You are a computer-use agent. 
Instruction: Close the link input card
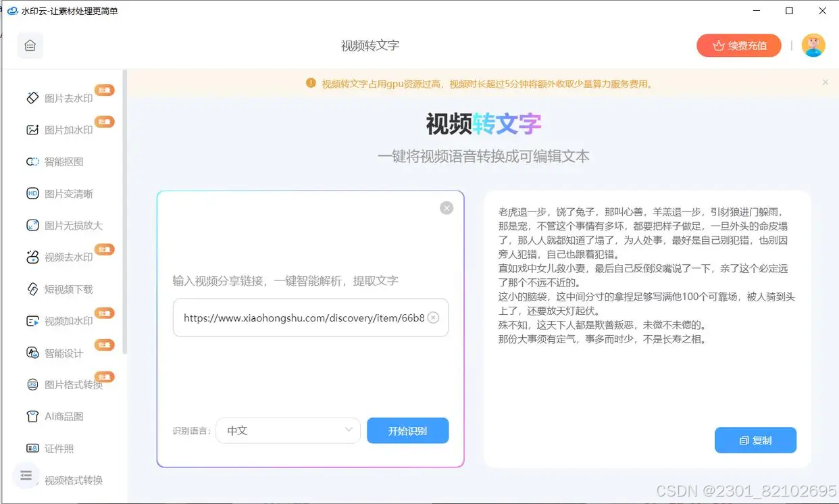(447, 208)
